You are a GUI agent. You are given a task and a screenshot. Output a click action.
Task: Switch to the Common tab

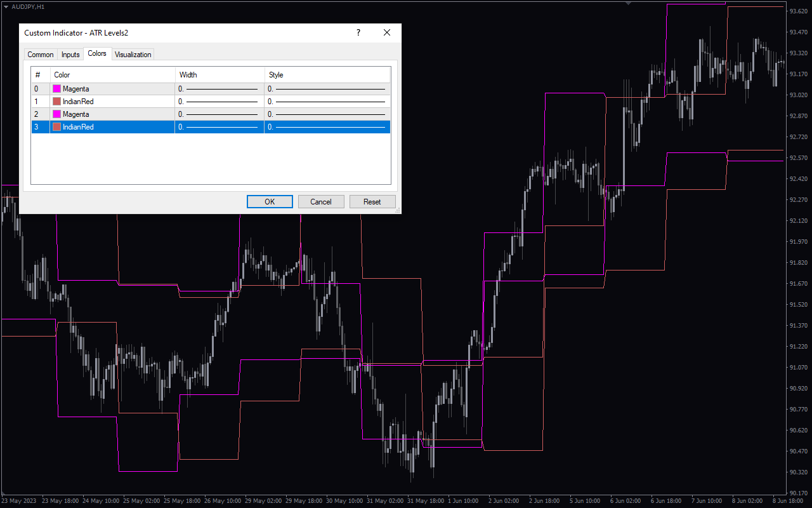pos(41,55)
